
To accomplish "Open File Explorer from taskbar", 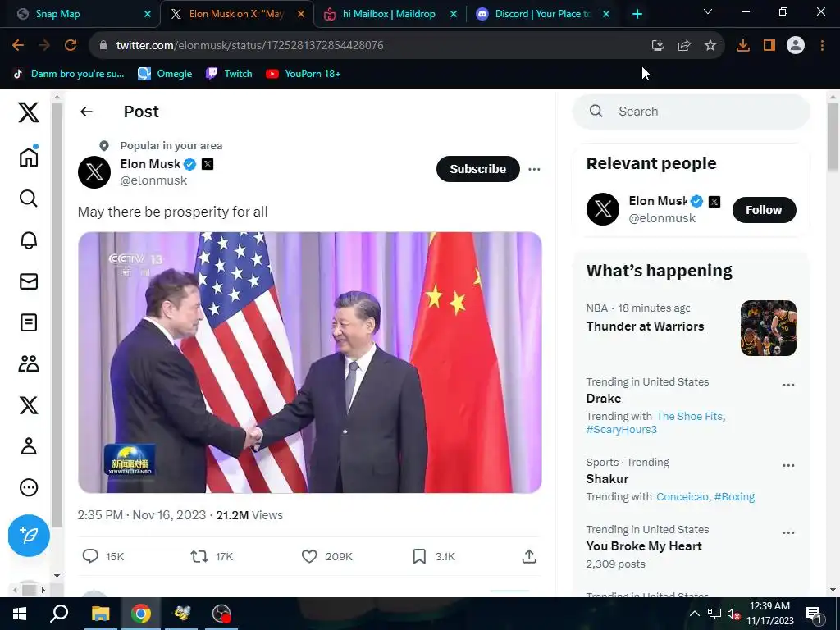I will (100, 614).
